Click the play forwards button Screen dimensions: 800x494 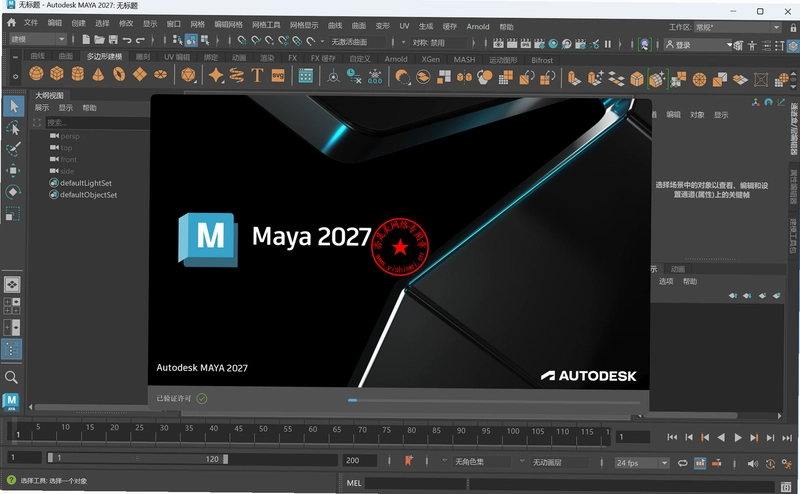(737, 438)
